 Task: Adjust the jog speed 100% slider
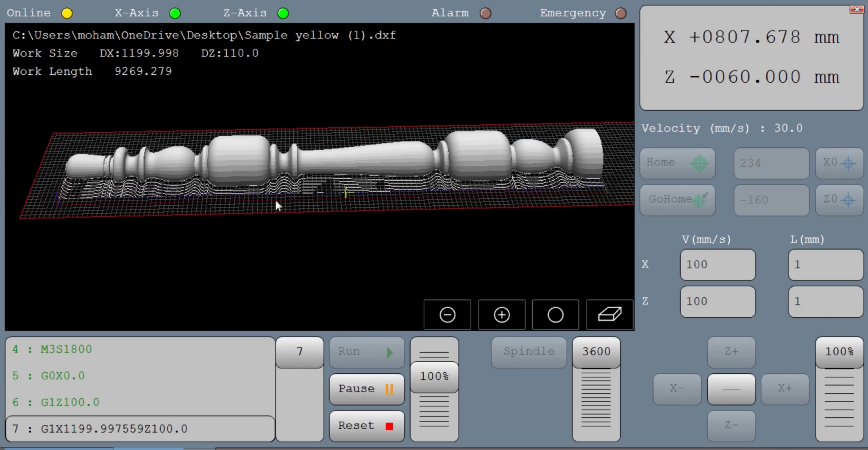(x=839, y=352)
